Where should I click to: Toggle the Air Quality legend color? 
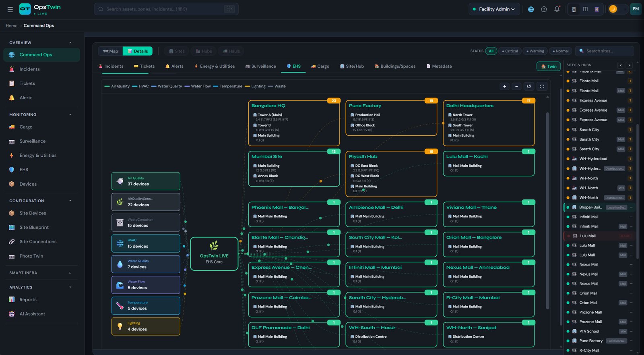pyautogui.click(x=107, y=86)
